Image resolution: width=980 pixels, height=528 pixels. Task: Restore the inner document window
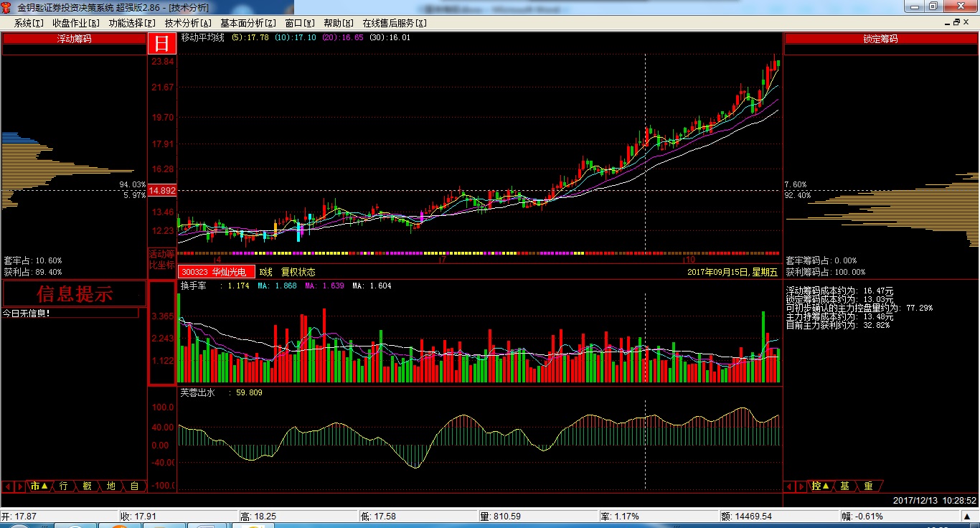point(956,23)
